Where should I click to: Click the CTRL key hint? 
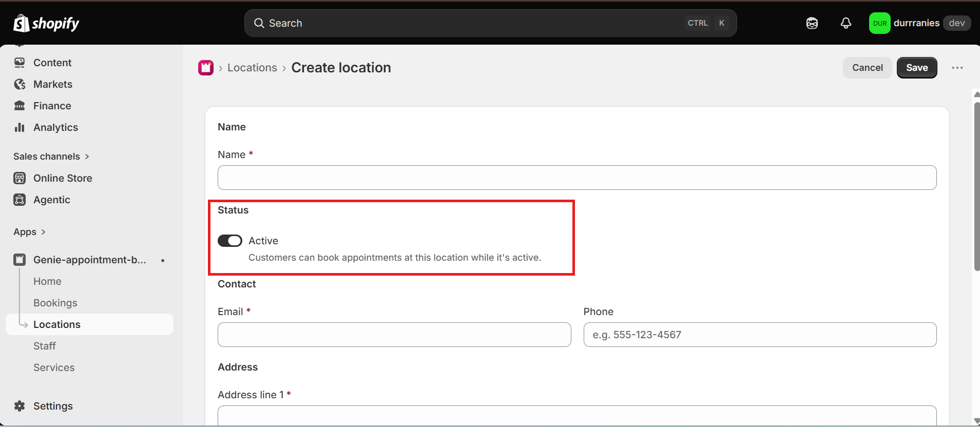click(698, 23)
